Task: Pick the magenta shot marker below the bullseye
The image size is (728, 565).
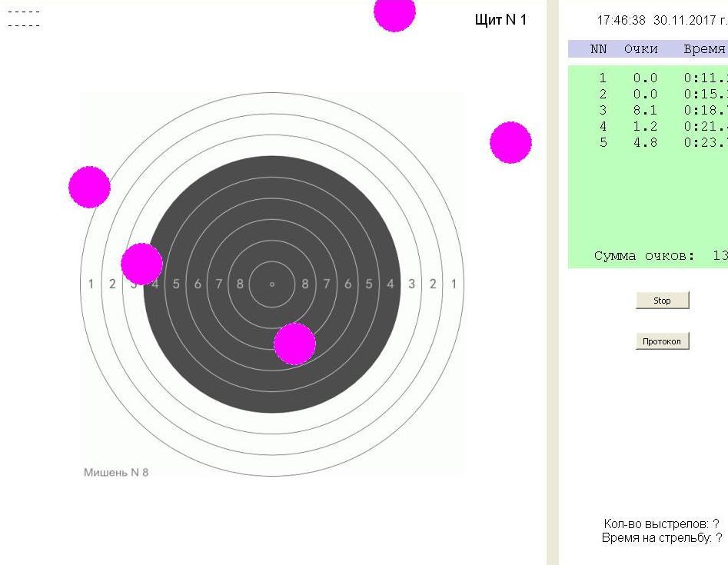Action: click(x=294, y=344)
